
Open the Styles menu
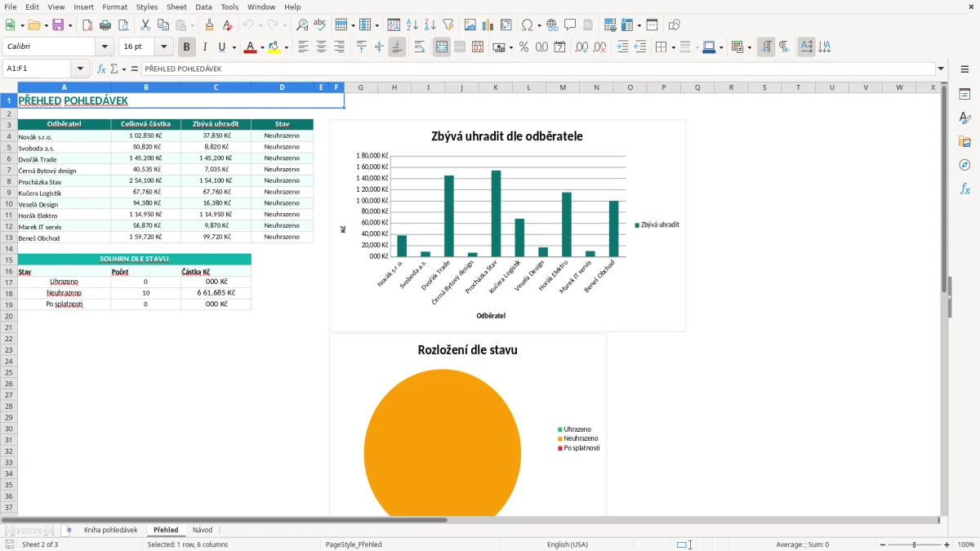[x=147, y=7]
